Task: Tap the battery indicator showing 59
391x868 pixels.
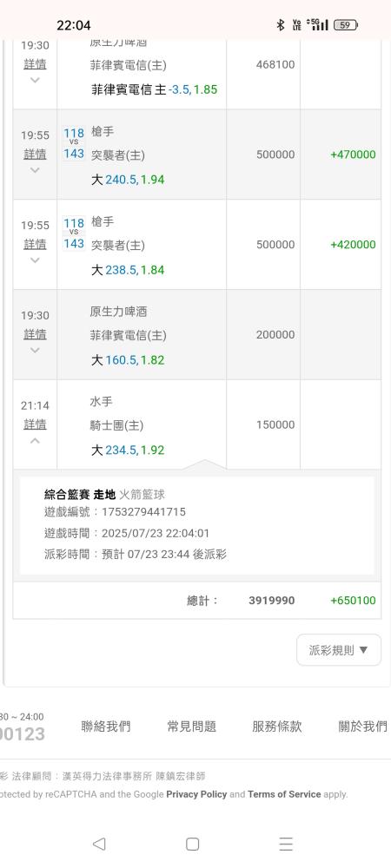Action: pyautogui.click(x=346, y=25)
